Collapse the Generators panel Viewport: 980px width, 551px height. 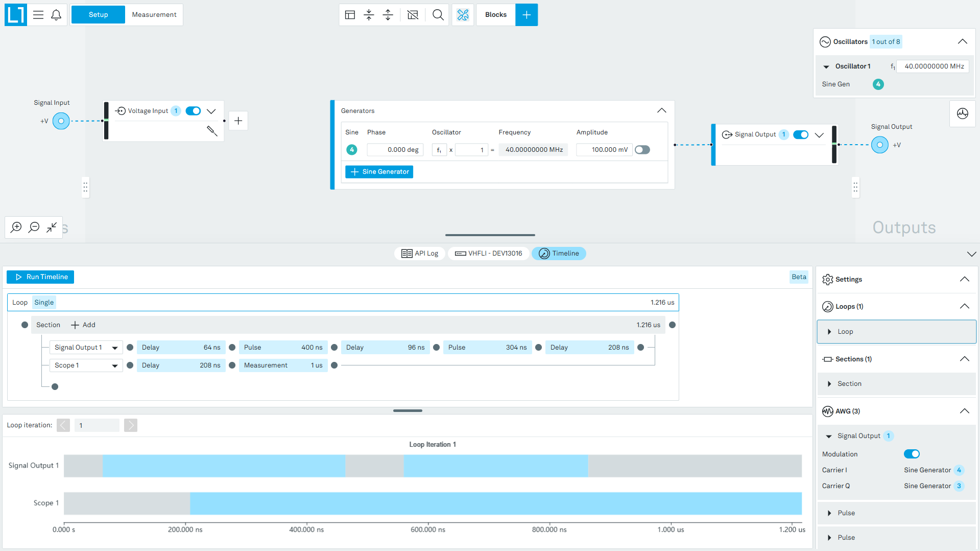pyautogui.click(x=661, y=110)
